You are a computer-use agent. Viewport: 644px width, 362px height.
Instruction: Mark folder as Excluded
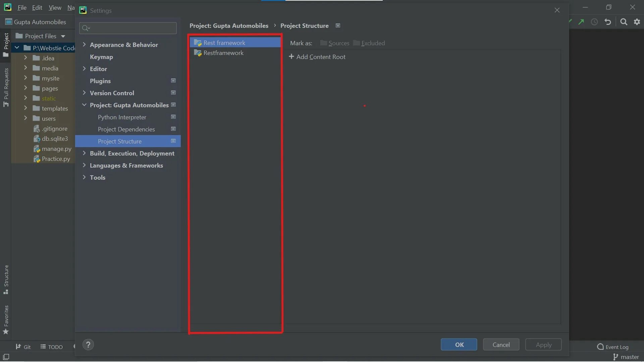pos(369,43)
